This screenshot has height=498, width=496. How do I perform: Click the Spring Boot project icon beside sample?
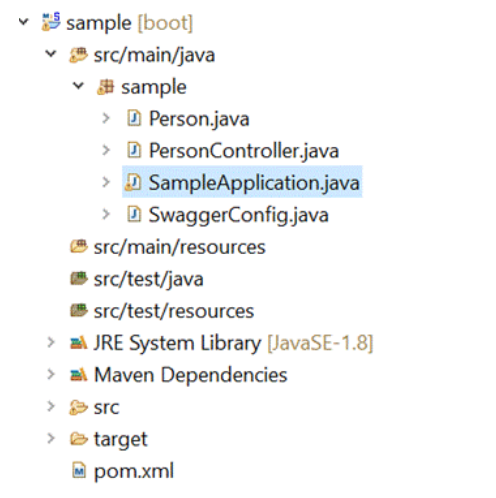(51, 22)
